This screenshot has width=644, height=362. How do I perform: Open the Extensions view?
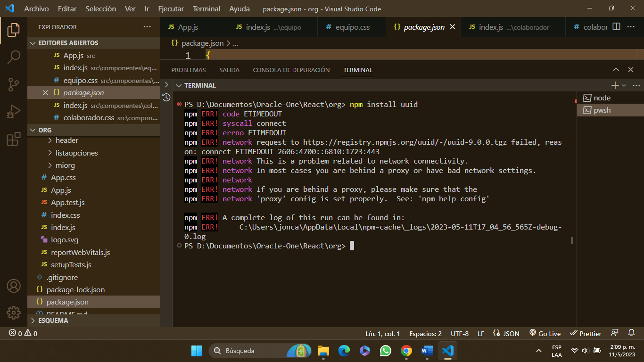[x=14, y=140]
